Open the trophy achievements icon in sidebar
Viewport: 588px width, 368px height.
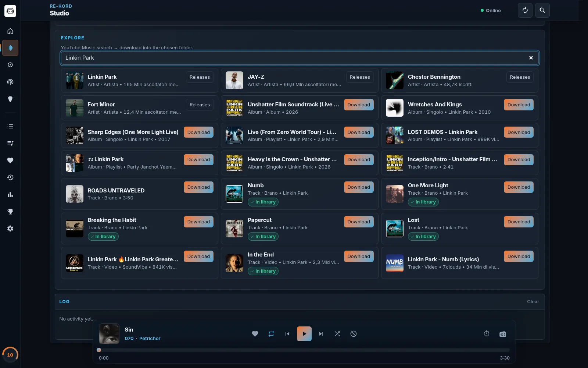[x=10, y=212]
